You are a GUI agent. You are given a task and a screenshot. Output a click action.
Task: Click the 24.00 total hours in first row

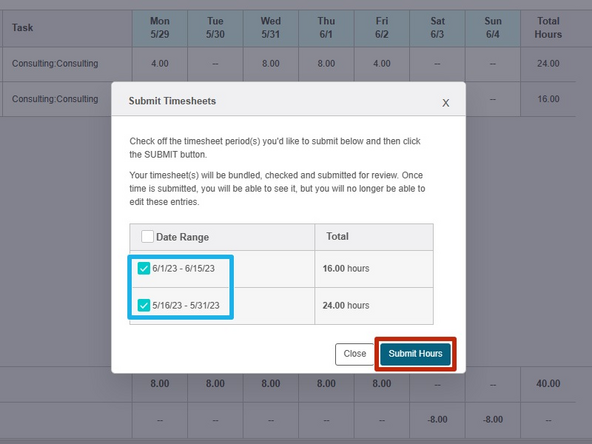point(548,64)
